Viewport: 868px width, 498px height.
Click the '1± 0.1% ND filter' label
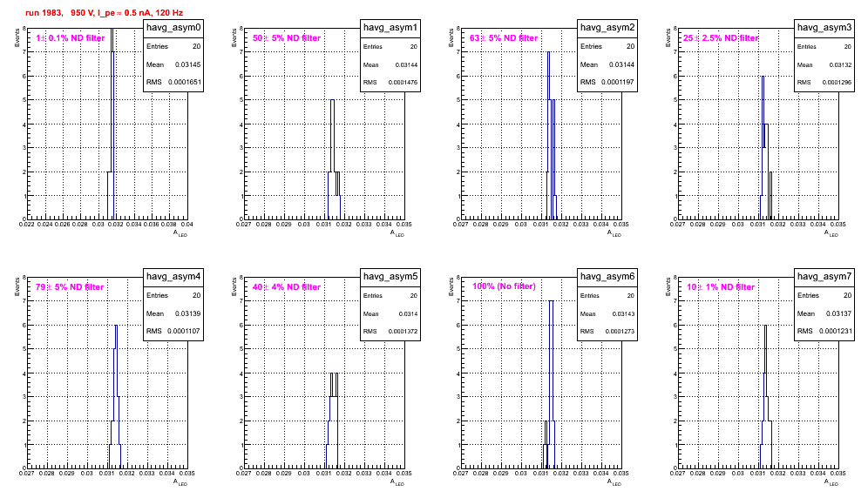pyautogui.click(x=71, y=38)
